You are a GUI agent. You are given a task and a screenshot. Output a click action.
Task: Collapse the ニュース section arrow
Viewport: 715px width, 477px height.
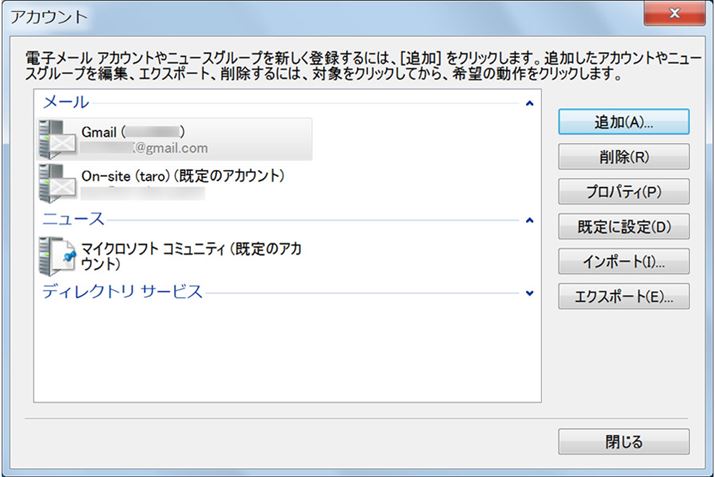click(529, 219)
